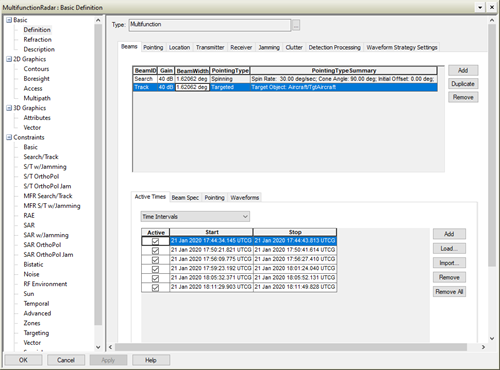Select Temporal constraint

[36, 304]
